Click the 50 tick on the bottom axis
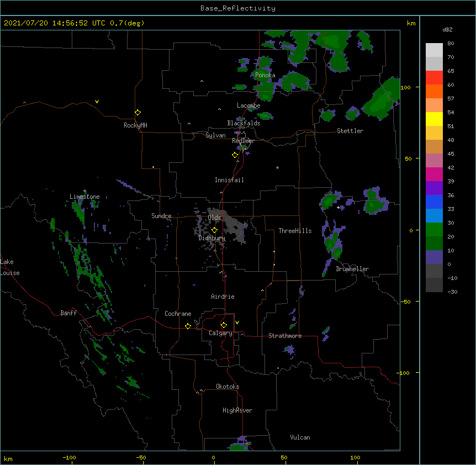The width and height of the screenshot is (476, 465). coord(284,457)
